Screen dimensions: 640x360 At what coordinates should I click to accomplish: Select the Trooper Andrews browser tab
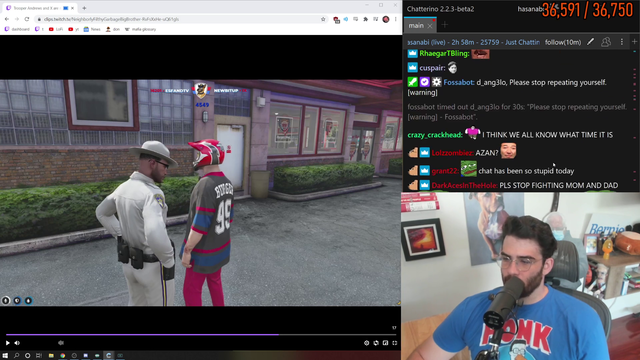click(x=40, y=8)
